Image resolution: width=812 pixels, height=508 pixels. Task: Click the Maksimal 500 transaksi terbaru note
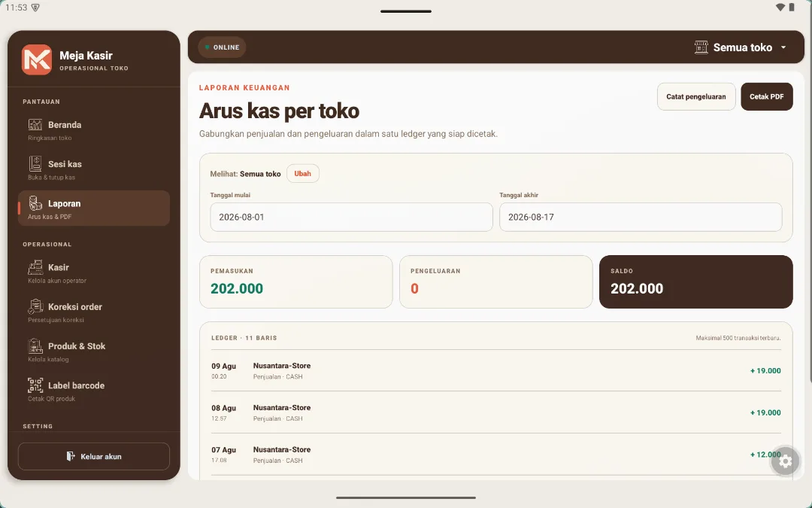click(x=738, y=338)
